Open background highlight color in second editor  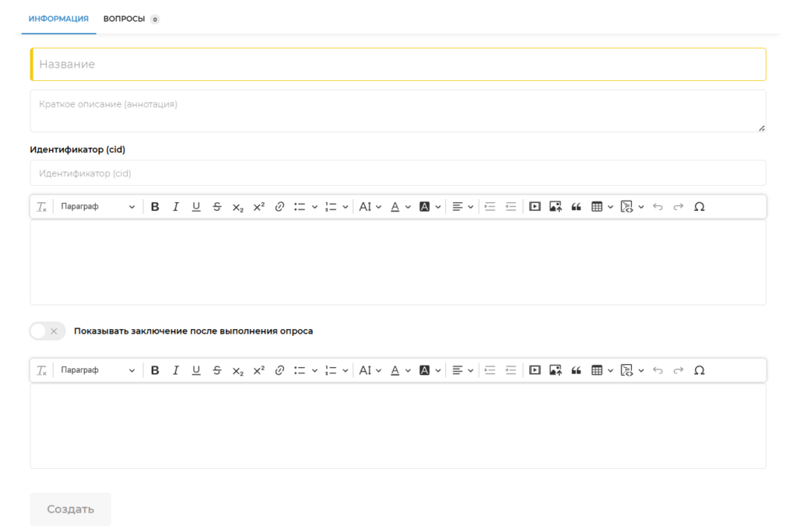pyautogui.click(x=430, y=370)
